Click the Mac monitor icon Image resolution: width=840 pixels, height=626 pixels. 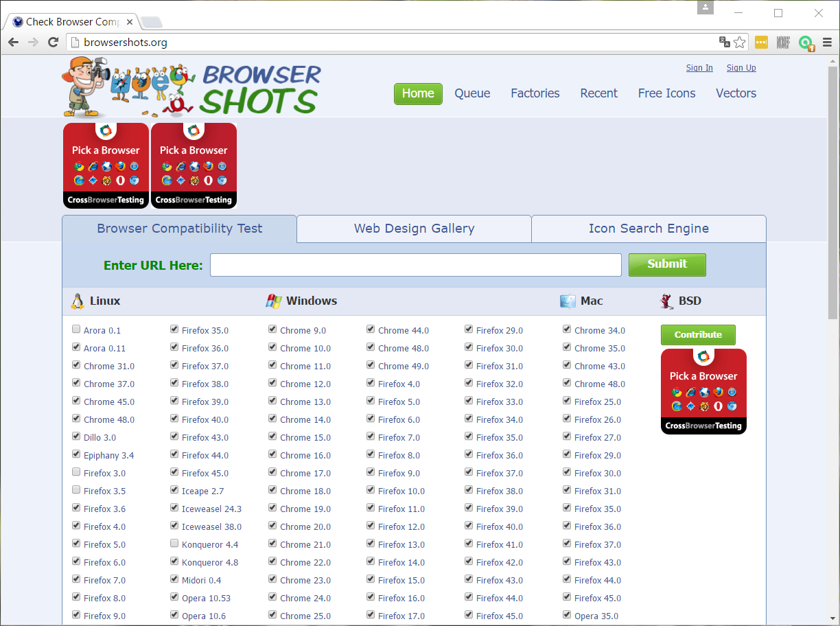click(568, 301)
